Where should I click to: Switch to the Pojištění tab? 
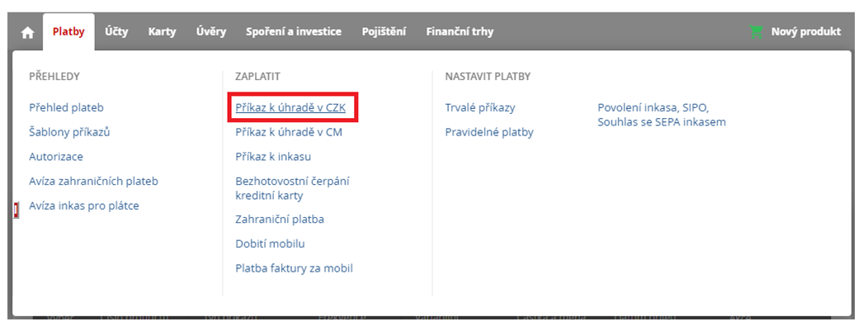(384, 31)
